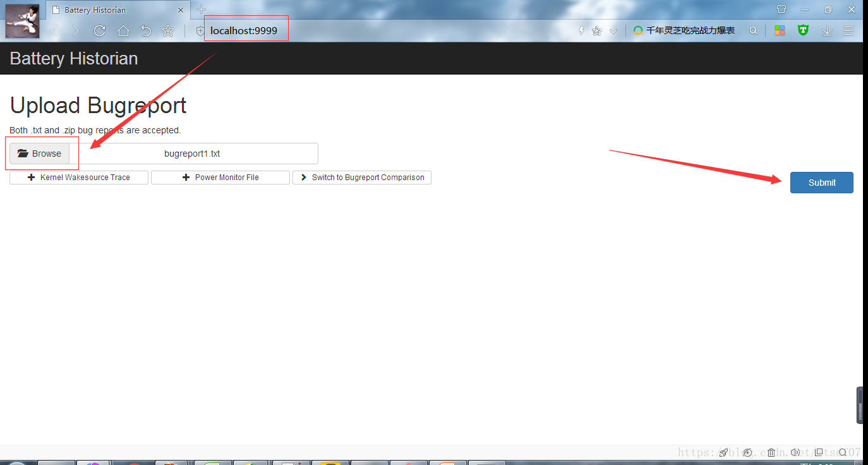The image size is (868, 465).
Task: Bookmark page with toolbar star icon
Action: [167, 30]
